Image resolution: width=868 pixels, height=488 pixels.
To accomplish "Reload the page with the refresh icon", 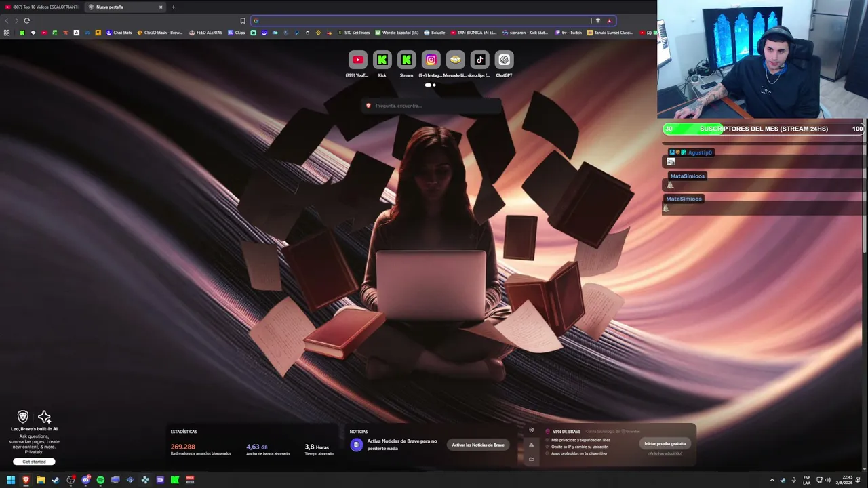I will (x=27, y=20).
